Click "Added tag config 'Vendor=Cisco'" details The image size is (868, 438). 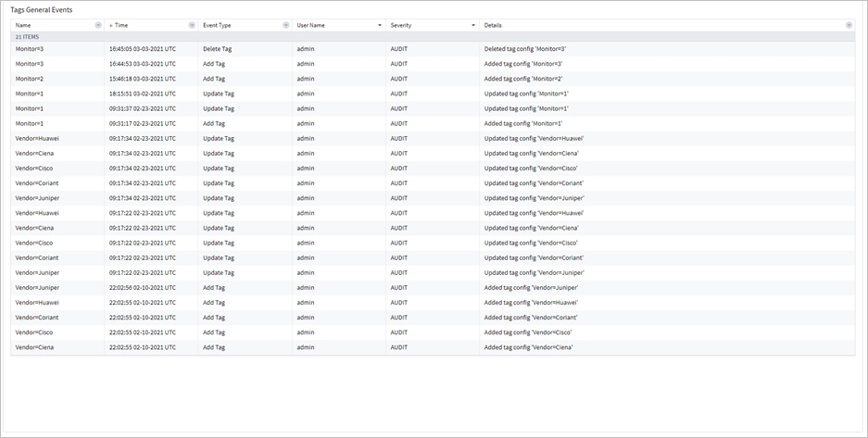528,332
